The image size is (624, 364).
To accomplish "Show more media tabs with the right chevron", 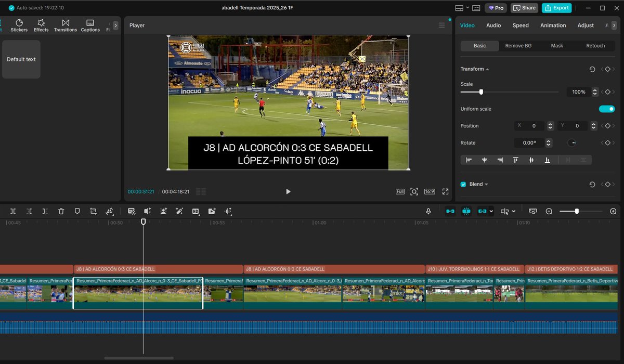I will 115,25.
